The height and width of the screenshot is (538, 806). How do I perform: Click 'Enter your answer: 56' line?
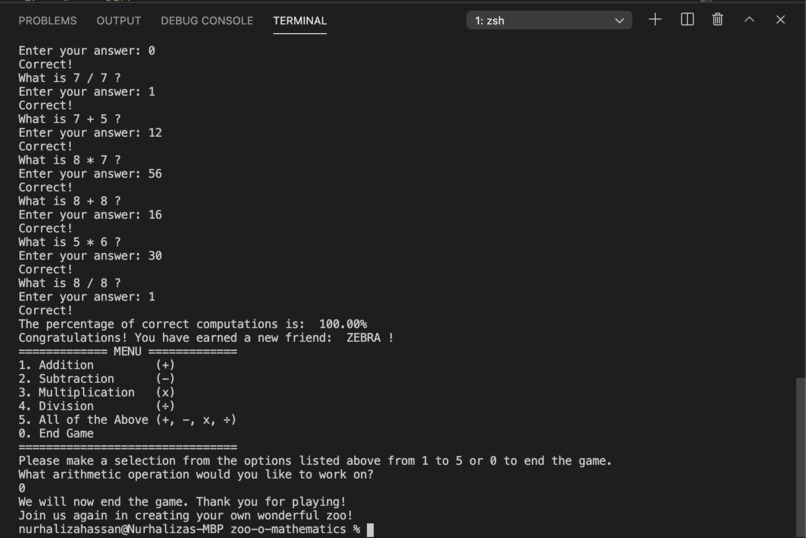click(90, 174)
